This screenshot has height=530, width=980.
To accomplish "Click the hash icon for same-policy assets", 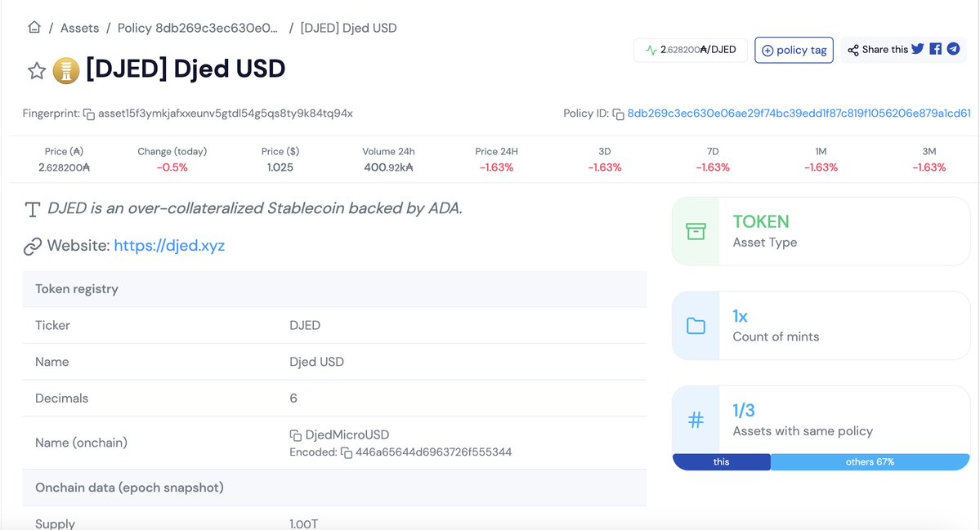I will (x=696, y=420).
